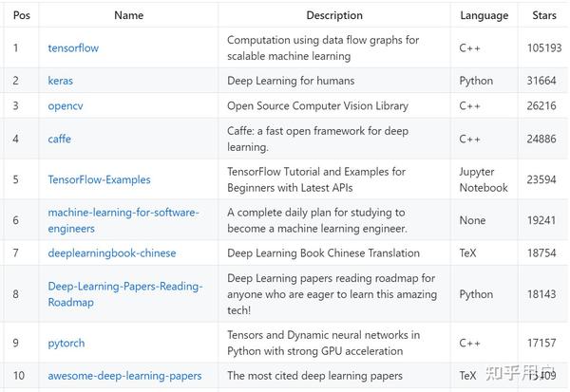Open the pytorch repository link

[66, 343]
